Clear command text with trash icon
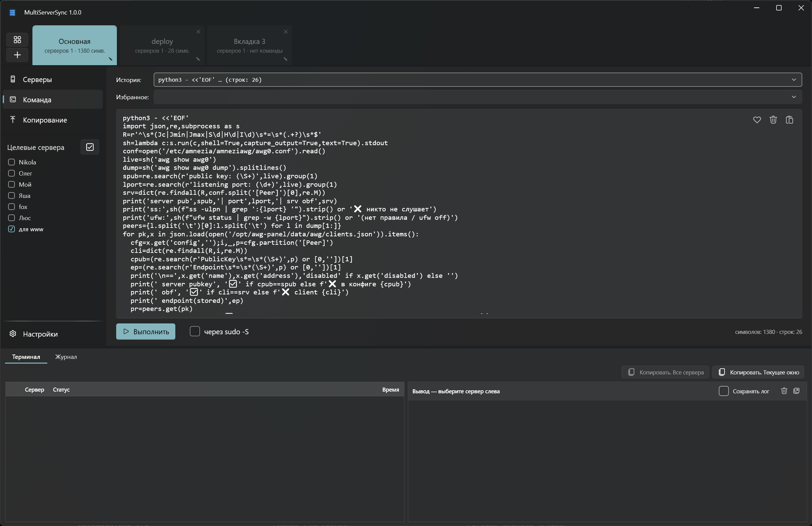The image size is (812, 526). click(x=773, y=120)
